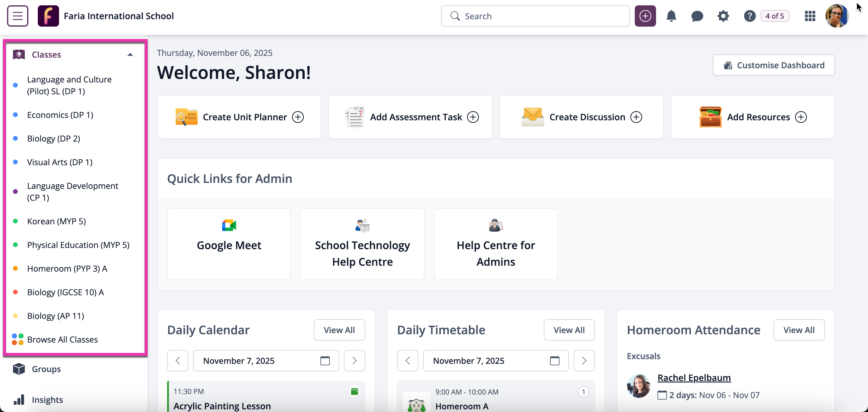Open Language and Culture (Pilot) SL class
Image resolution: width=868 pixels, height=412 pixels.
(x=69, y=85)
